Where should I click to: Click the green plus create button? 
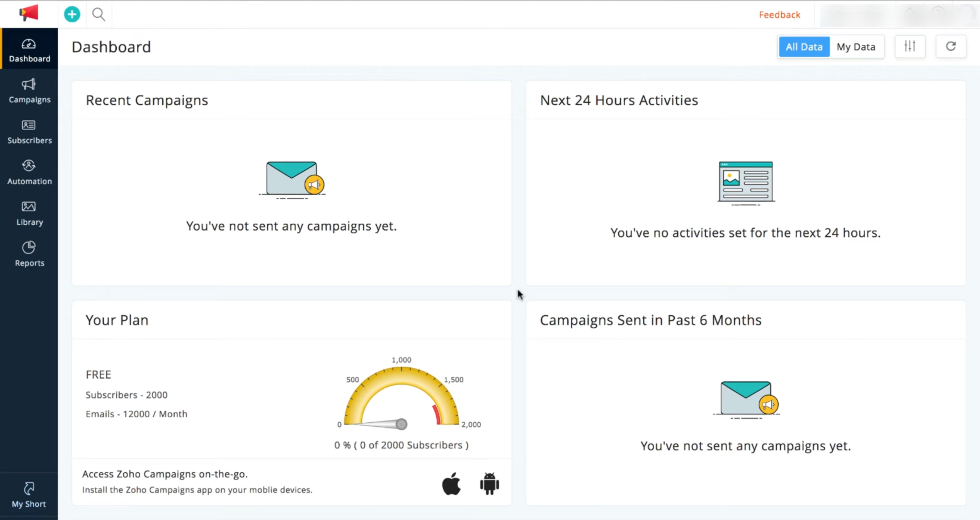[72, 15]
